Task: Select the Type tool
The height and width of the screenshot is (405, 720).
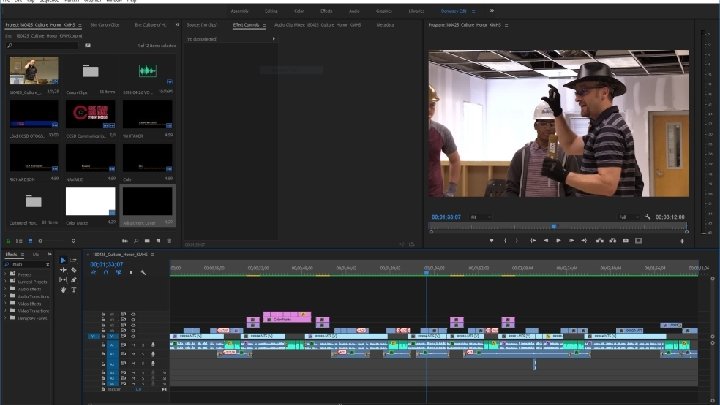Action: [x=73, y=290]
